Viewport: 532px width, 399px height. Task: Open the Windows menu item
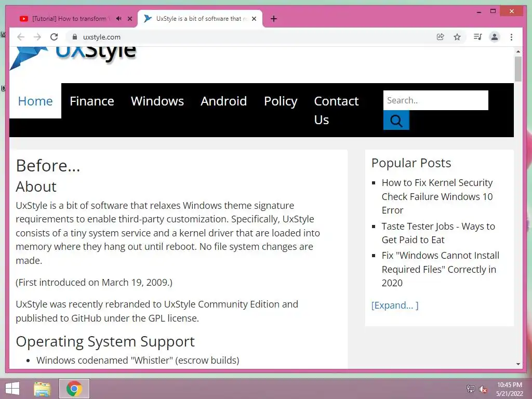pyautogui.click(x=157, y=101)
